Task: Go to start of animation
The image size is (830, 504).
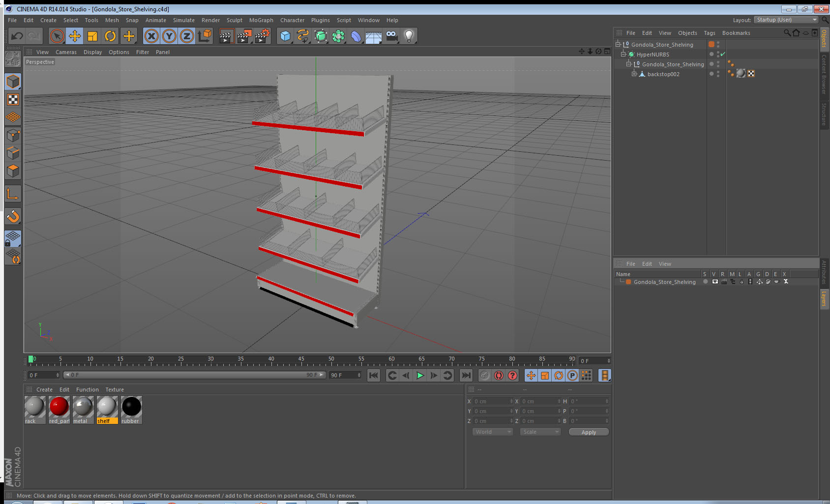Action: (374, 376)
